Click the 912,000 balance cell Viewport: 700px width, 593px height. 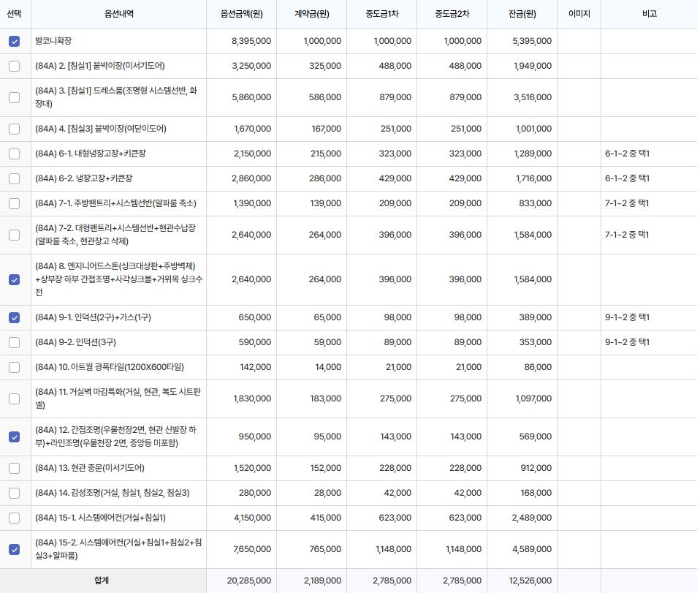pos(536,468)
